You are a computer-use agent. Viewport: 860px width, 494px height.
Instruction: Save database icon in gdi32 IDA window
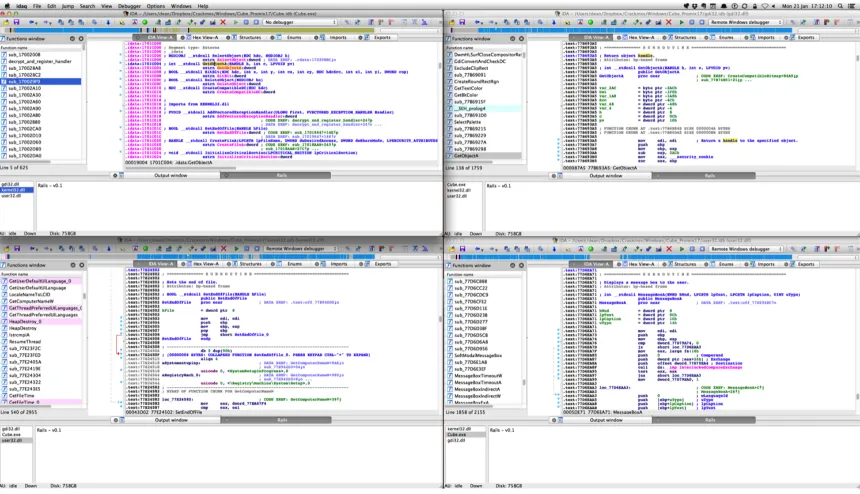462,22
